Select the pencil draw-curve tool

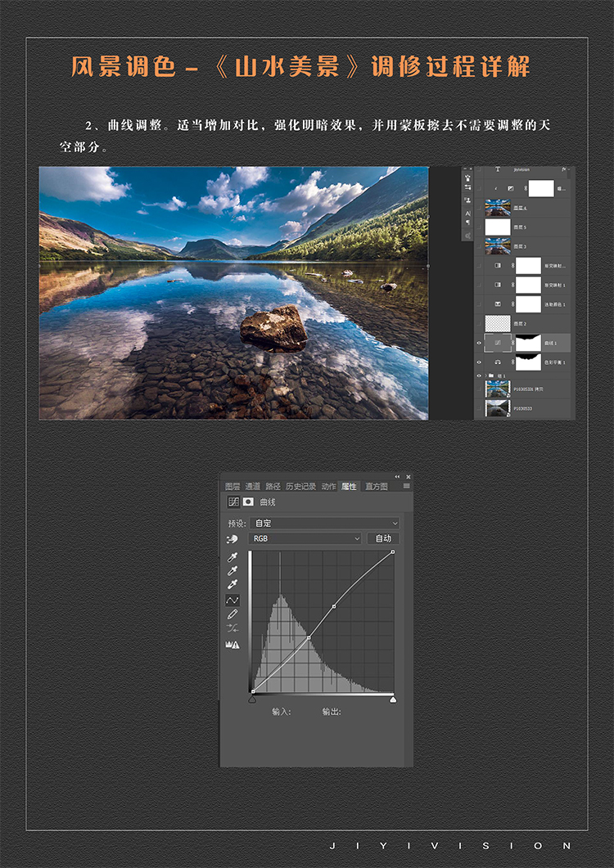click(233, 614)
